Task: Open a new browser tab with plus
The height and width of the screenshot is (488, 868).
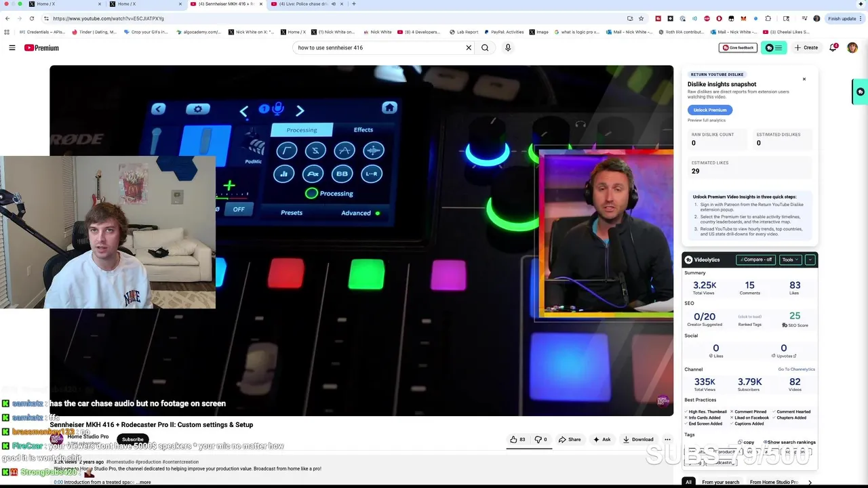Action: (353, 4)
